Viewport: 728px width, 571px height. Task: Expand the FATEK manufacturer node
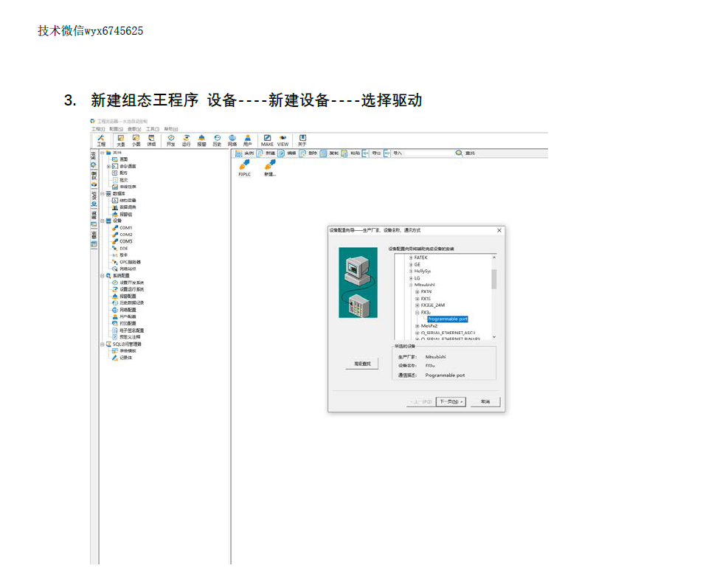point(411,257)
